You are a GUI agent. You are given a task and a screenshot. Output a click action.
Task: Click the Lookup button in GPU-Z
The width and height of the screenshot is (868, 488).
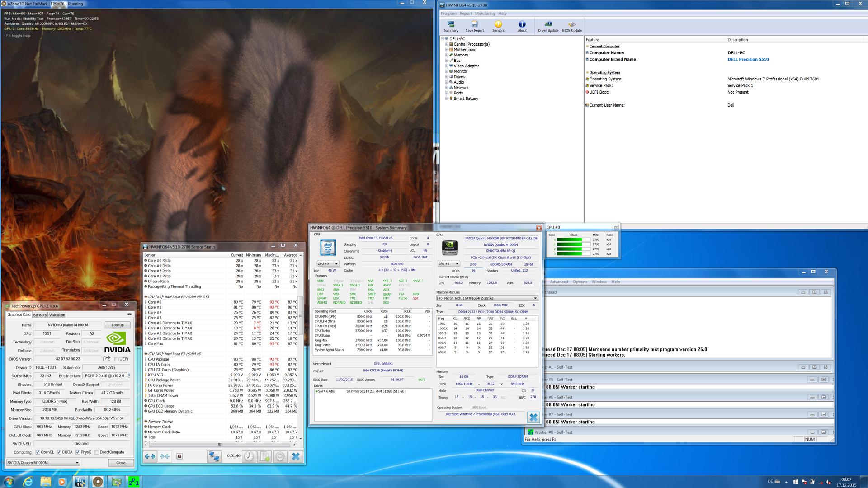118,325
